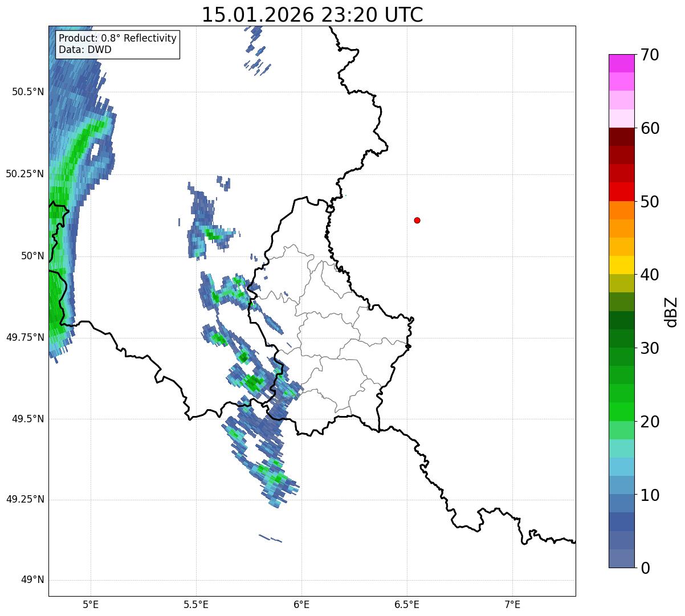The image size is (685, 616).
Task: Click the 6.5°E longitude tick label
Action: pyautogui.click(x=407, y=604)
